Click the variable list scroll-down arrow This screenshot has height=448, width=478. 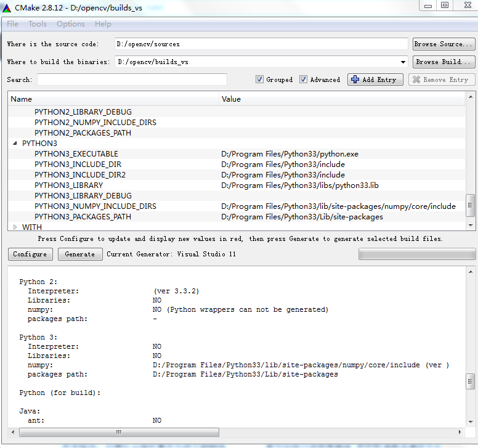click(x=471, y=226)
